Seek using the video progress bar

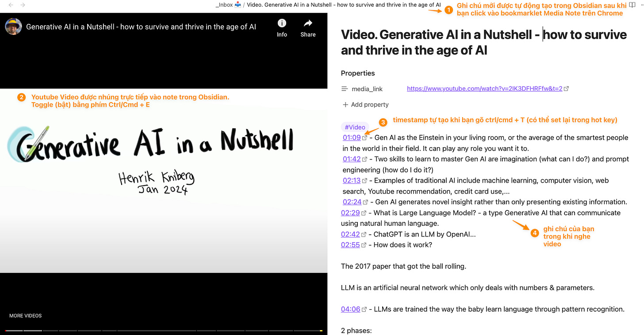(164, 331)
